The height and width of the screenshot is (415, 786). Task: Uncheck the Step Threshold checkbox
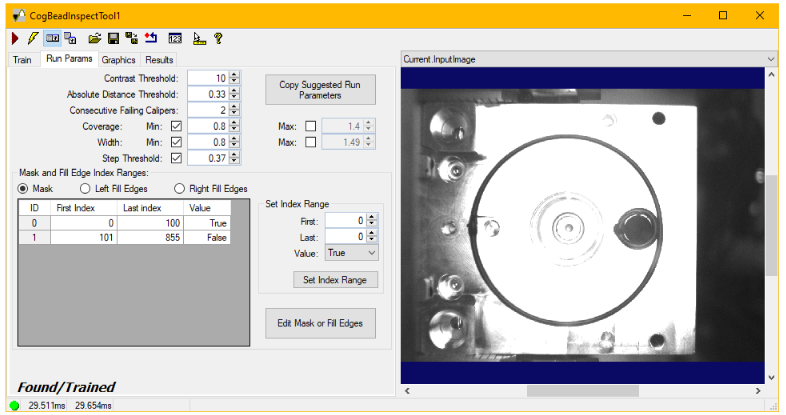[176, 158]
